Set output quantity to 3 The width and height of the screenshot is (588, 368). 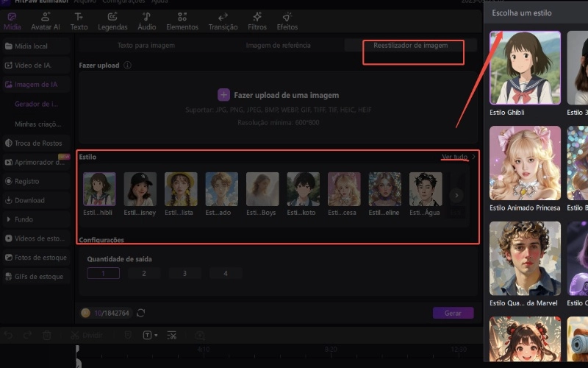pos(185,273)
